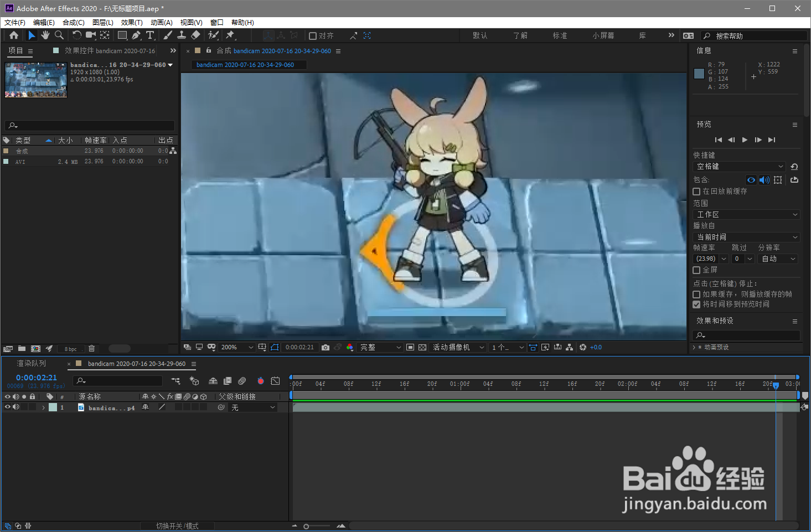Toggle include audio speaker in Preview panel
811x532 pixels.
coord(764,180)
